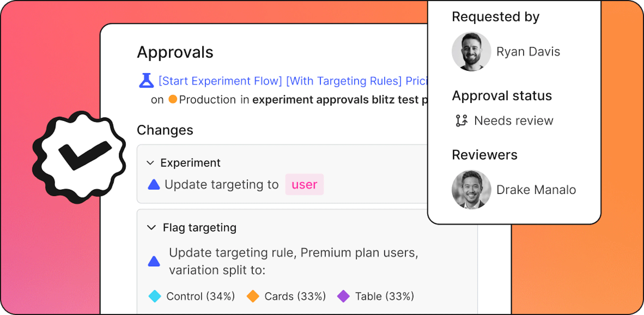Collapse the Flag targeting section chevron
Viewport: 644px width, 315px height.
(x=151, y=227)
